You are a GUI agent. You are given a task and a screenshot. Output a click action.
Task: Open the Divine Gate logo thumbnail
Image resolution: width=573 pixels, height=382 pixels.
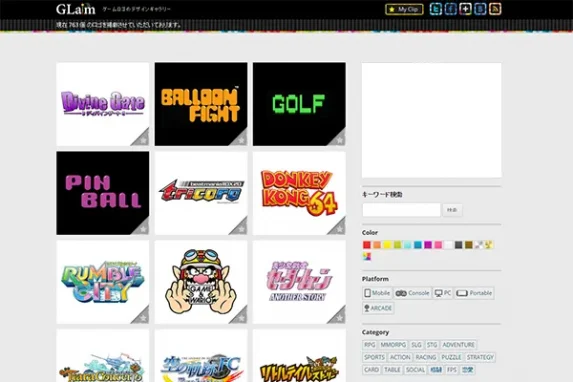[x=103, y=104]
